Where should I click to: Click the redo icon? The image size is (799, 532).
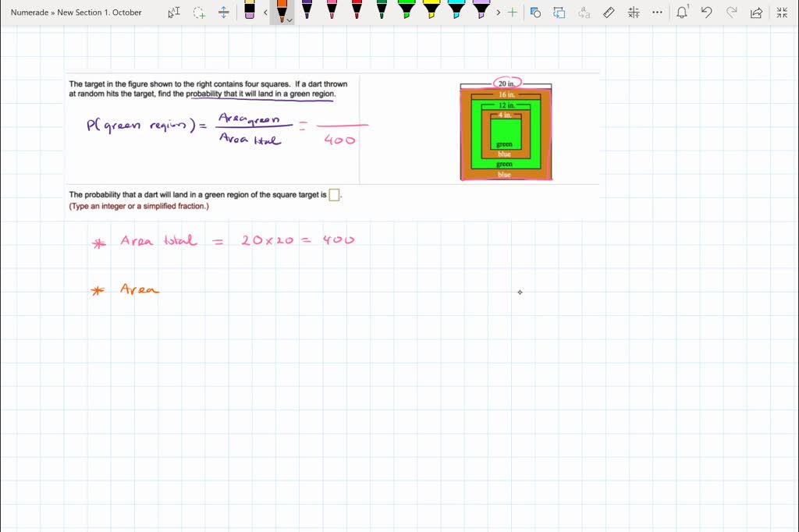pyautogui.click(x=731, y=12)
